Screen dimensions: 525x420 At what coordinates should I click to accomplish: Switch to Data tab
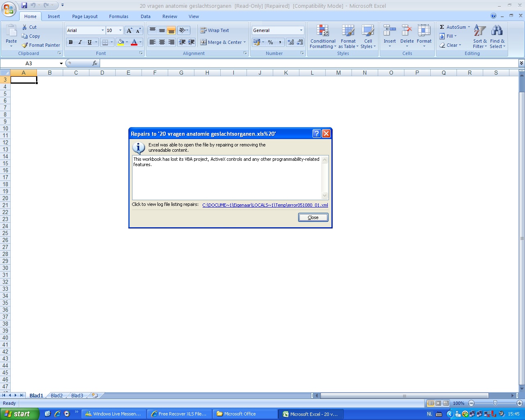(x=146, y=16)
